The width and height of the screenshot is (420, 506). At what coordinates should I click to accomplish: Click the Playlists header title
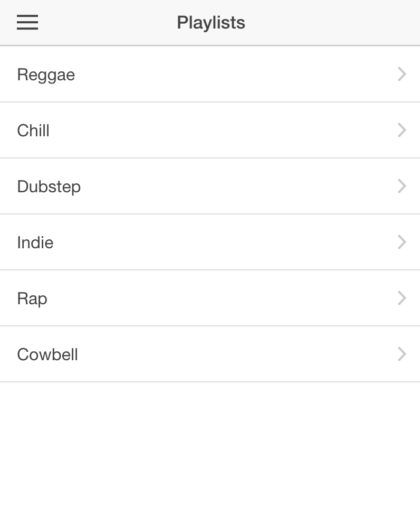(x=211, y=23)
